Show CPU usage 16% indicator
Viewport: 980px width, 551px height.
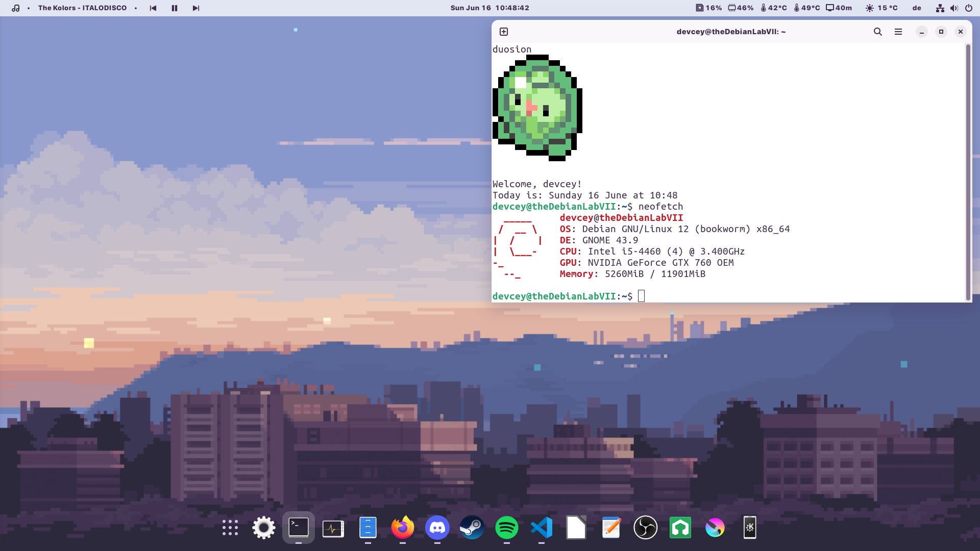click(x=709, y=8)
